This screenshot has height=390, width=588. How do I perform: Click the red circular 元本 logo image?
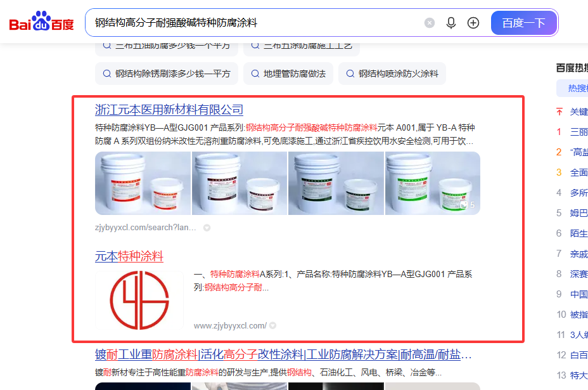coord(139,301)
